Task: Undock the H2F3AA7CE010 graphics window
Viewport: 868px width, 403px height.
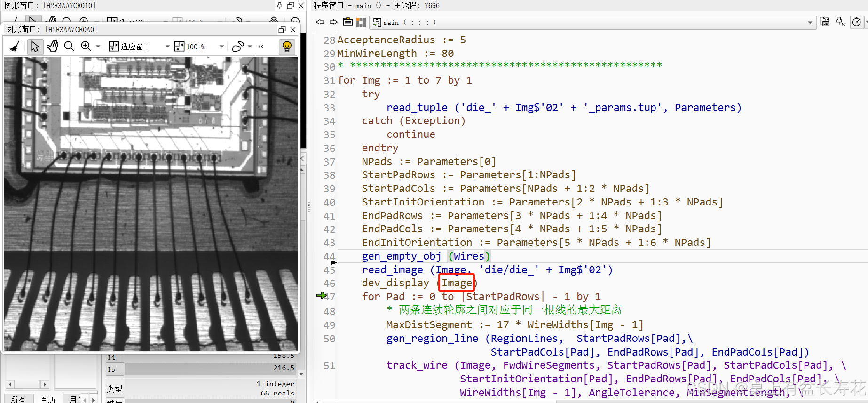Action: pyautogui.click(x=291, y=6)
